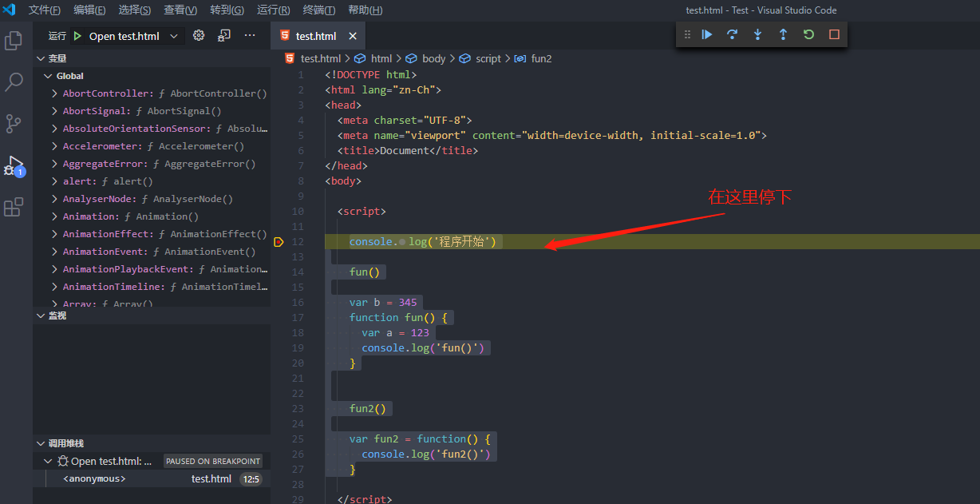Viewport: 980px width, 504px height.
Task: Open the debug sidebar more actions menu
Action: [x=250, y=36]
